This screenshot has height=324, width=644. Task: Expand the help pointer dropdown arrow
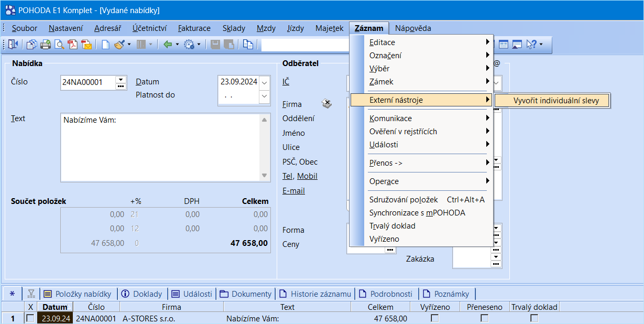[x=541, y=45]
